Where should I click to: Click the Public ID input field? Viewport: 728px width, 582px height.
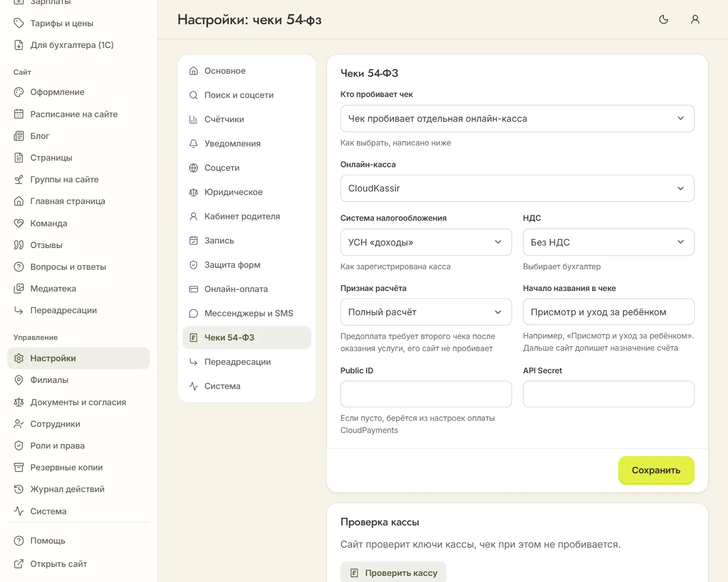pos(426,394)
